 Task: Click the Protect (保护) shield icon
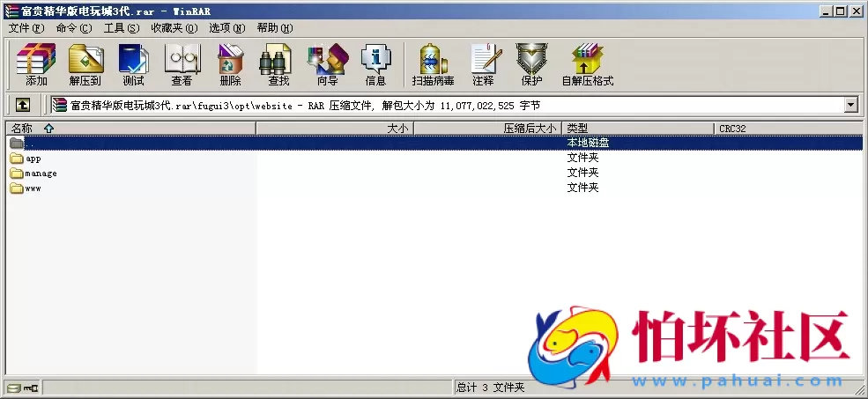[x=531, y=59]
